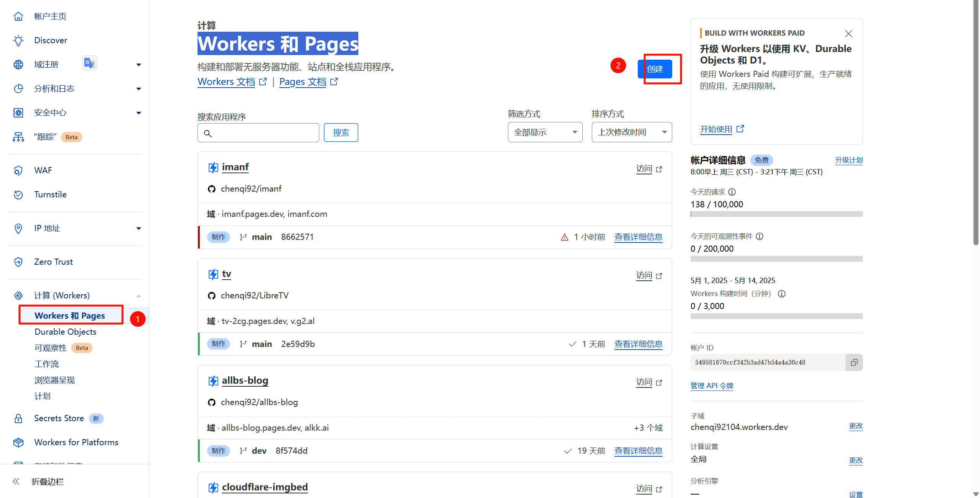This screenshot has height=498, width=980.
Task: Click the Pages icon next to allbs-blog
Action: click(x=213, y=381)
